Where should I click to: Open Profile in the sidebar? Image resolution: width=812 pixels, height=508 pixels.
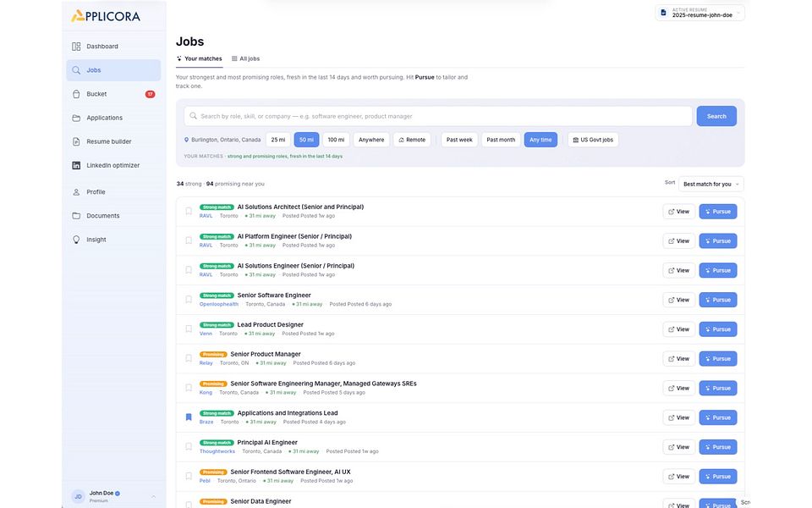113,192
